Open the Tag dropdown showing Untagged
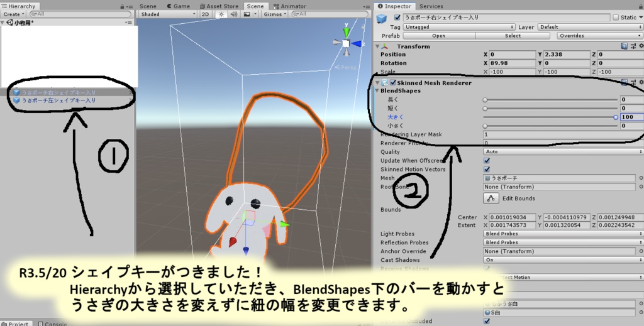 [458, 27]
